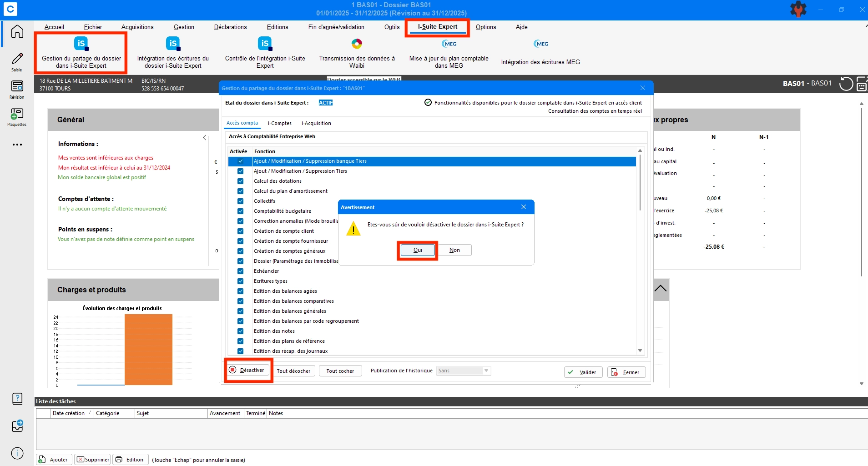Open Mise à jour du plan comptable dans MEG
The image size is (868, 466).
449,55
